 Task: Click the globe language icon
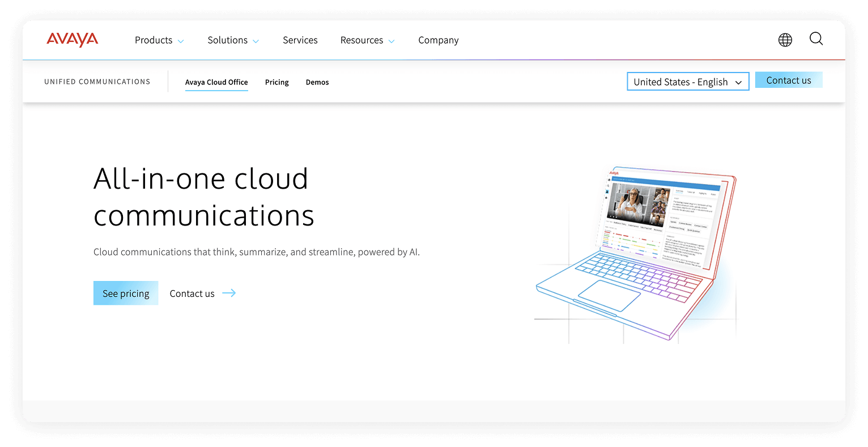(x=785, y=39)
